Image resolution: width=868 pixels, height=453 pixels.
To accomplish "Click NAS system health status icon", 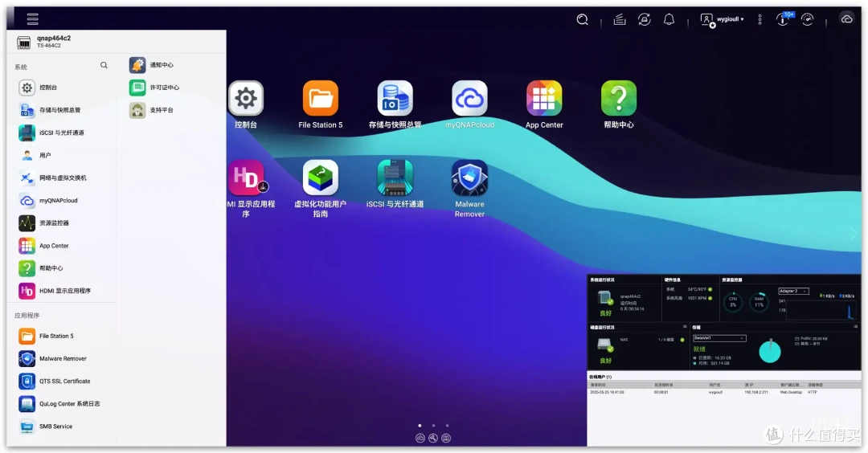I will (x=605, y=299).
